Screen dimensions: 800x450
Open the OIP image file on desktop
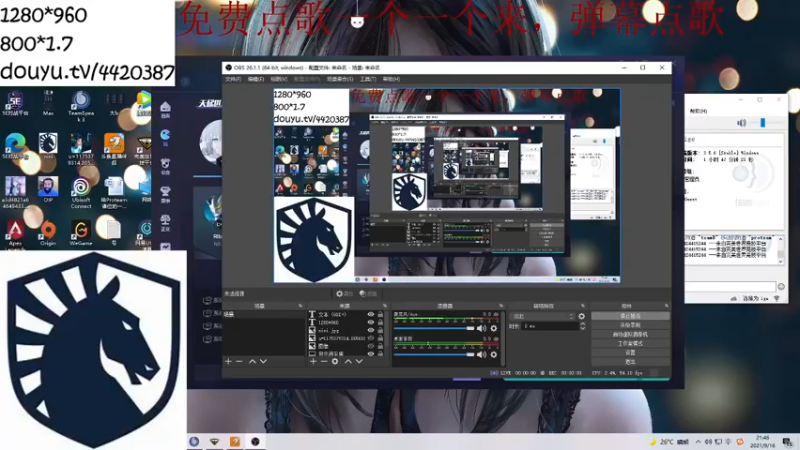tap(48, 189)
